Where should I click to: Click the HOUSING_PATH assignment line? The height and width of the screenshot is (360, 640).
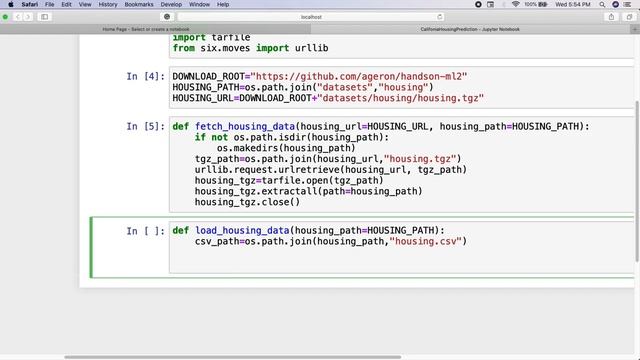(303, 87)
